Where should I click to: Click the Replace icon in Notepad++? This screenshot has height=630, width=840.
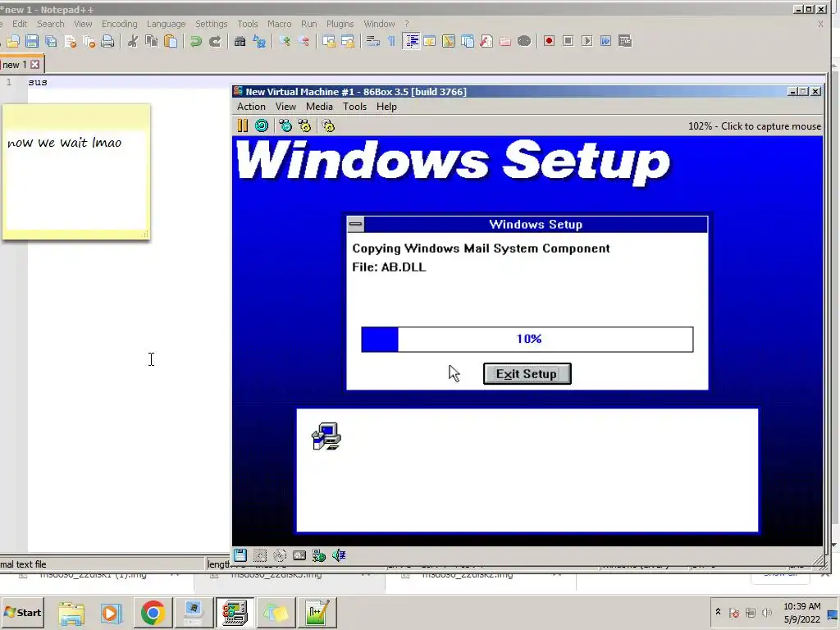259,41
